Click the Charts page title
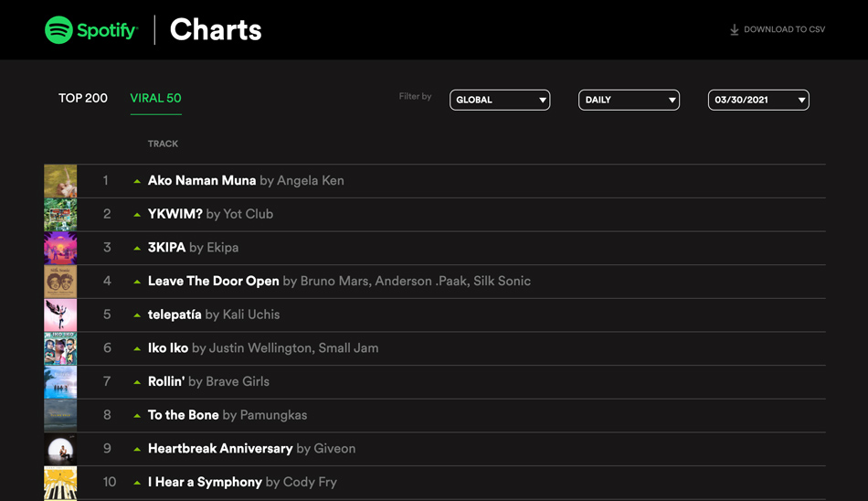This screenshot has width=868, height=501. [x=216, y=29]
